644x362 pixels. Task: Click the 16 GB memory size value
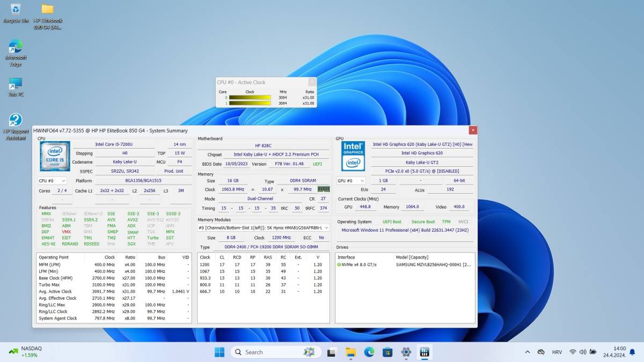pos(233,181)
